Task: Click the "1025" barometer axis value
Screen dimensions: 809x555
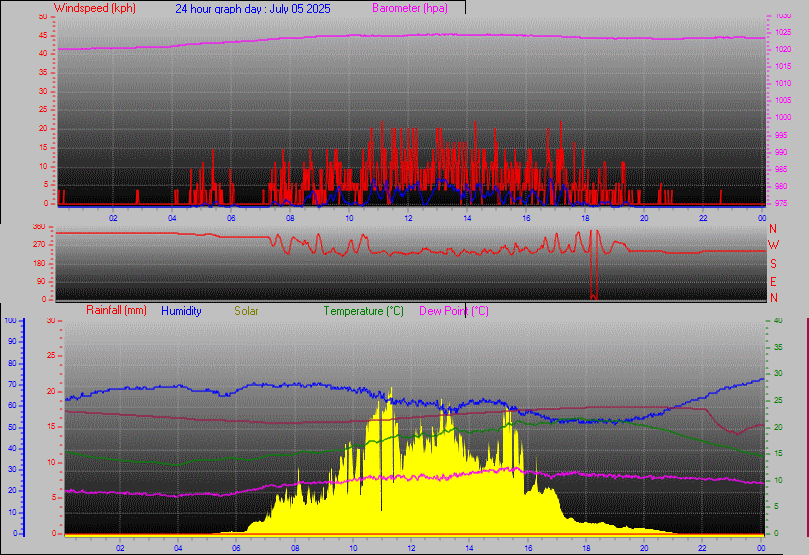Action: pos(783,32)
